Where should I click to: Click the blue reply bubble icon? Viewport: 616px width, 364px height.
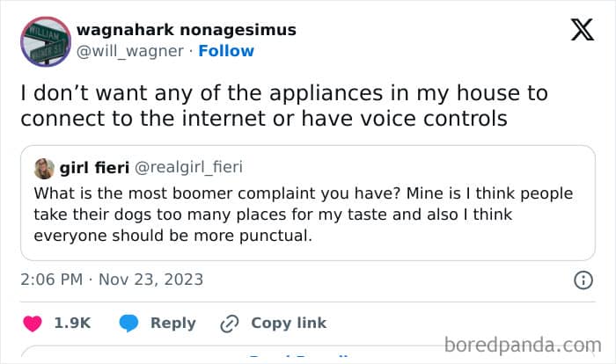(x=128, y=323)
